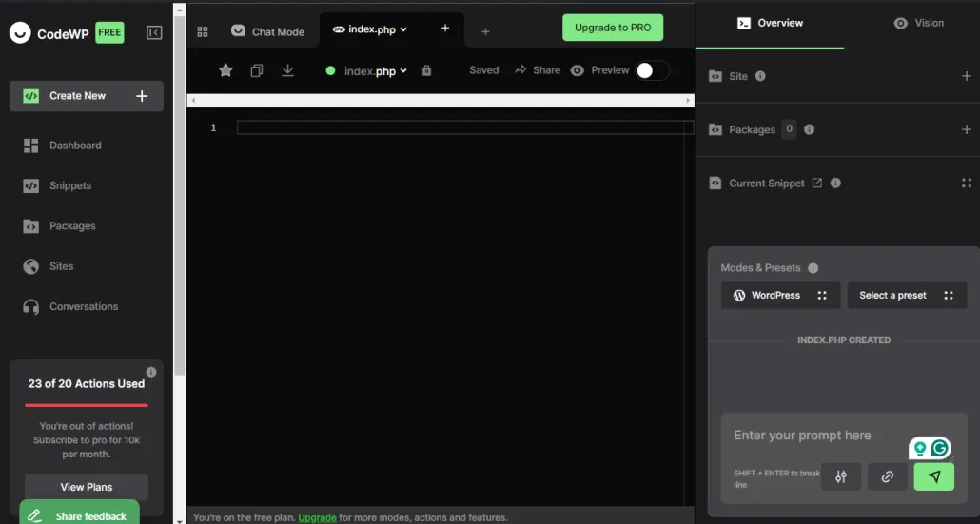Open Snippets in sidebar

[57, 185]
